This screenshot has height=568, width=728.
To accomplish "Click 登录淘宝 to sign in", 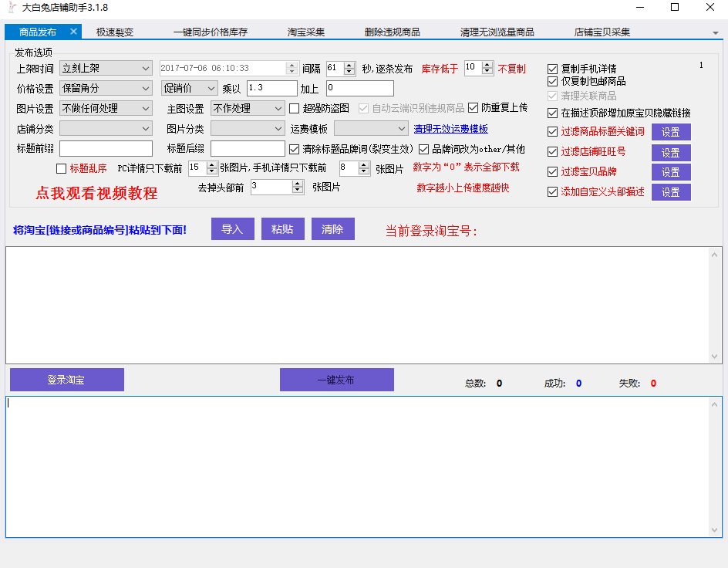I will click(x=66, y=379).
